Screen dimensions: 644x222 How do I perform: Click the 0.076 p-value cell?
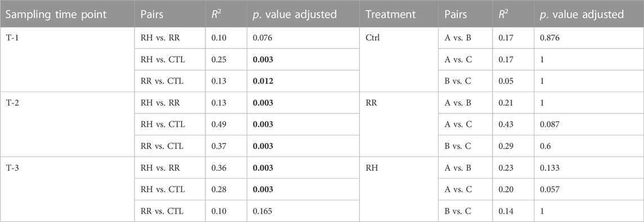pos(263,38)
